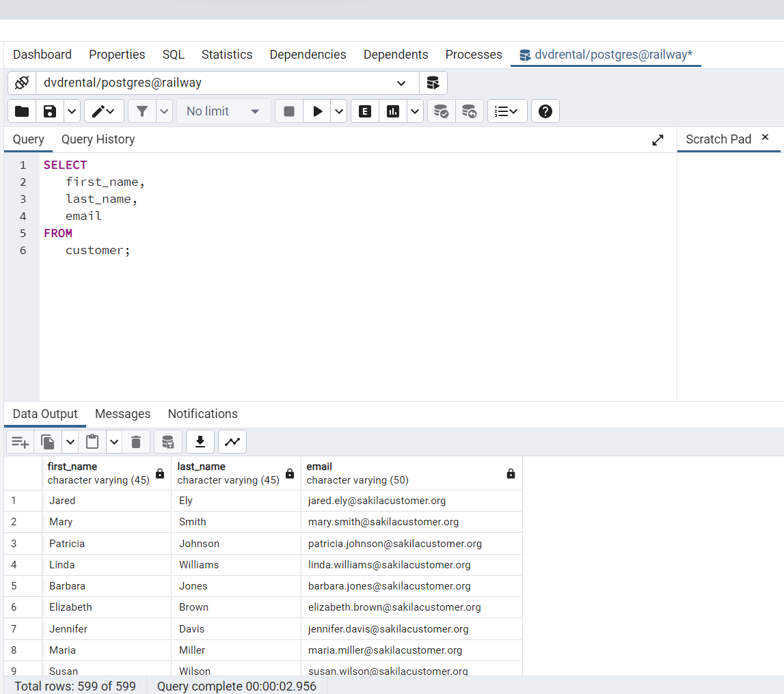
Task: Click the Save File floppy icon
Action: pyautogui.click(x=50, y=111)
